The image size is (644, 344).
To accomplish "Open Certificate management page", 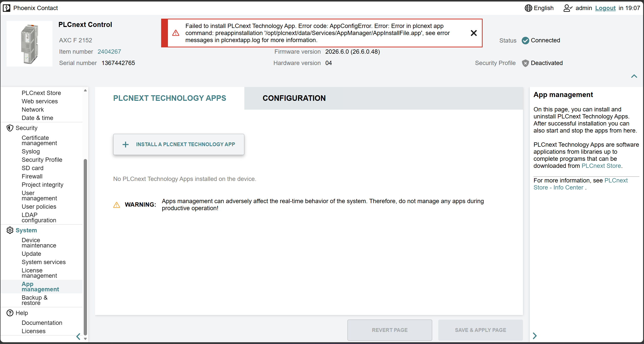I will pos(39,140).
